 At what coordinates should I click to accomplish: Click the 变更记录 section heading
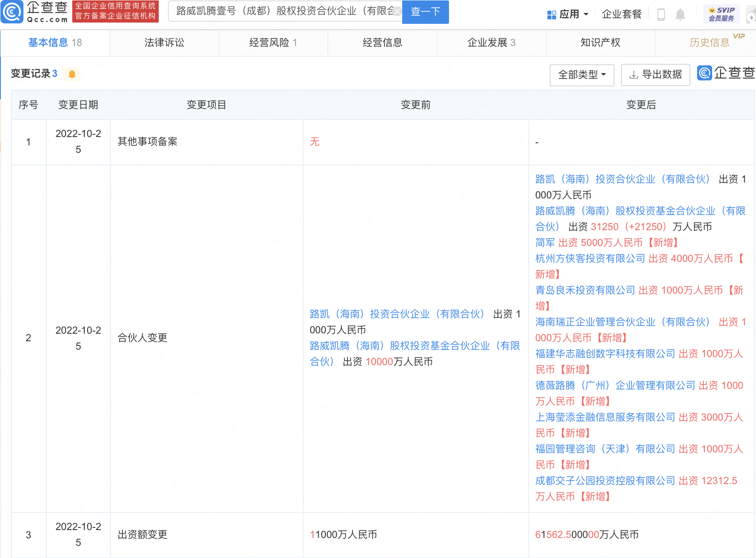click(x=30, y=74)
